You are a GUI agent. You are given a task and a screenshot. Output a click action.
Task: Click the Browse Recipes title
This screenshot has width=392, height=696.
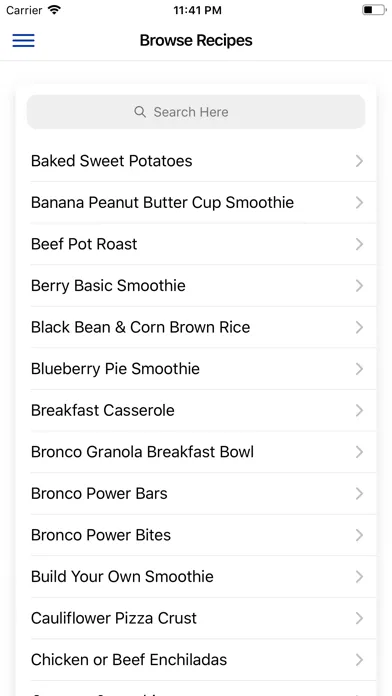click(196, 40)
